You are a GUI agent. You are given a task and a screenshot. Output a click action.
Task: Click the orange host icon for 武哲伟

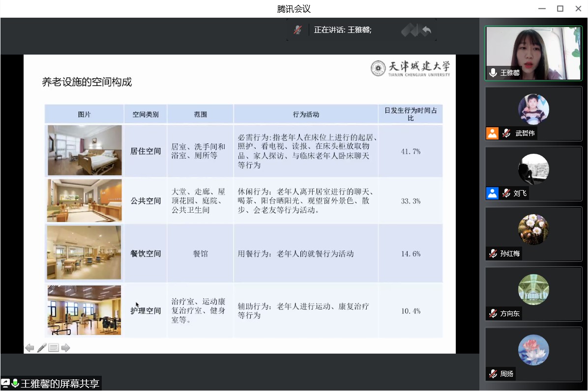tap(492, 133)
